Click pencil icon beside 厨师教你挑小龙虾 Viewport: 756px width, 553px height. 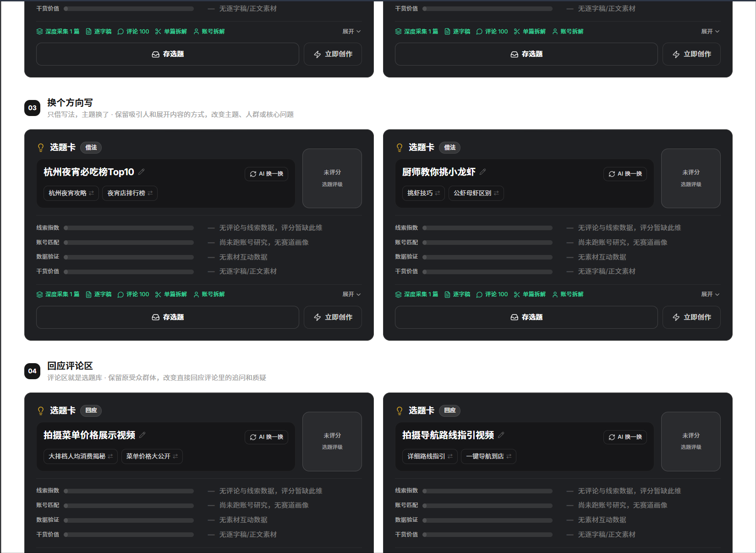[483, 171]
